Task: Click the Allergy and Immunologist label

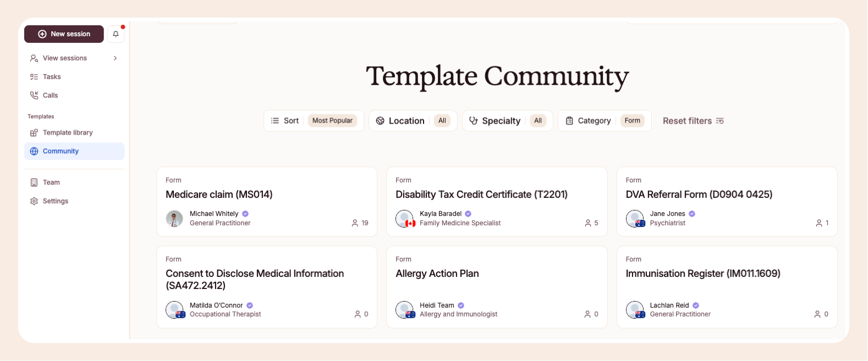Action: click(x=458, y=314)
